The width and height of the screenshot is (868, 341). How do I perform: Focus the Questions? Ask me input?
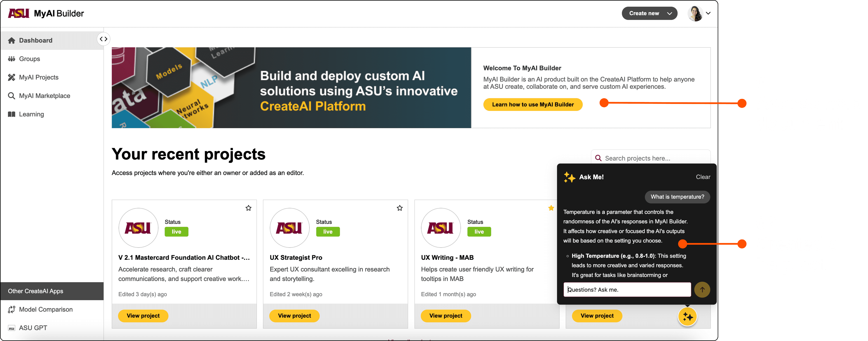[x=627, y=290]
